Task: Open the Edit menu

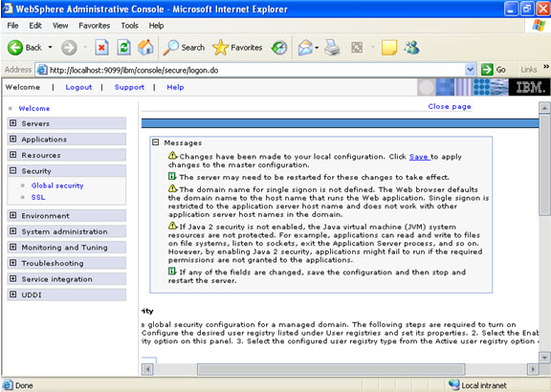Action: [x=35, y=26]
